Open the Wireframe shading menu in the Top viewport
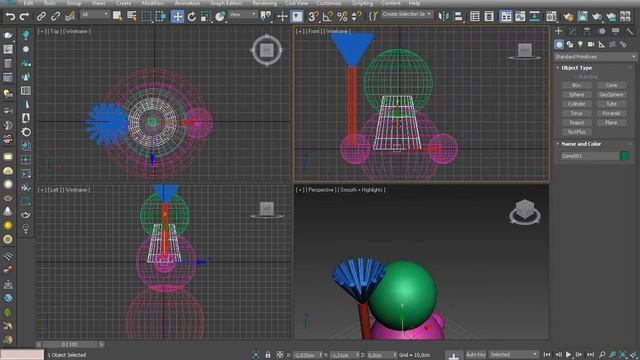Viewport: 640px width, 360px height. click(x=76, y=31)
